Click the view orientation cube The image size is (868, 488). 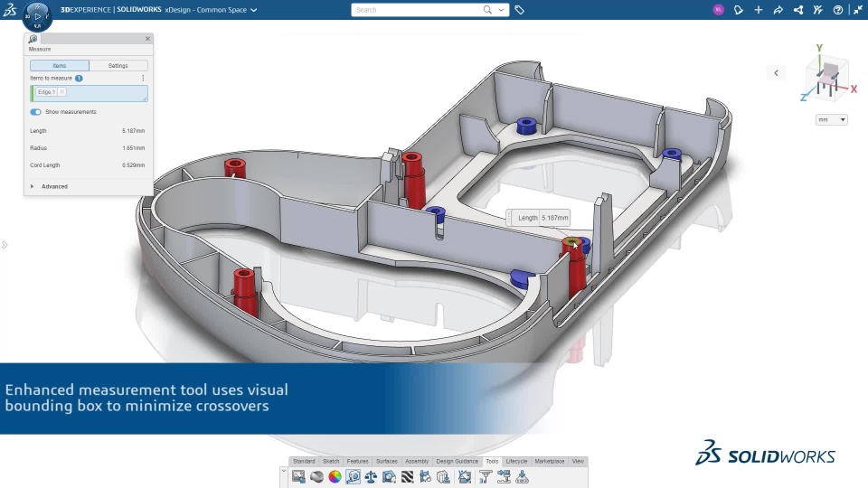(828, 76)
